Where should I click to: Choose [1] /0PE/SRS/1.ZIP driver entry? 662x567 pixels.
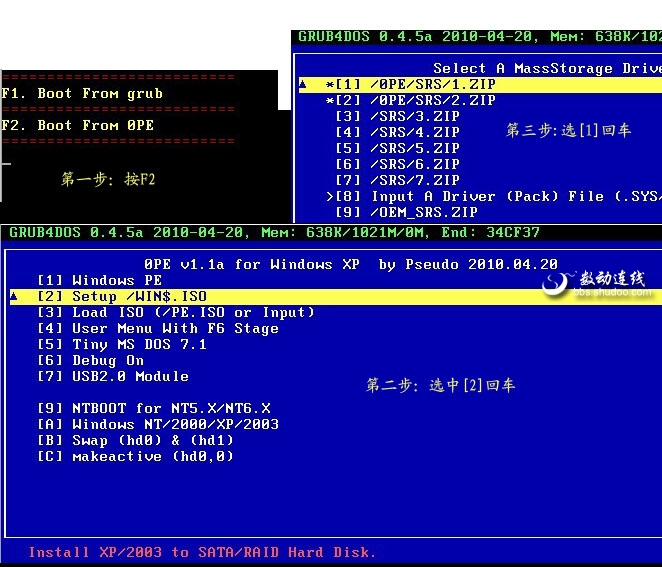click(x=480, y=84)
